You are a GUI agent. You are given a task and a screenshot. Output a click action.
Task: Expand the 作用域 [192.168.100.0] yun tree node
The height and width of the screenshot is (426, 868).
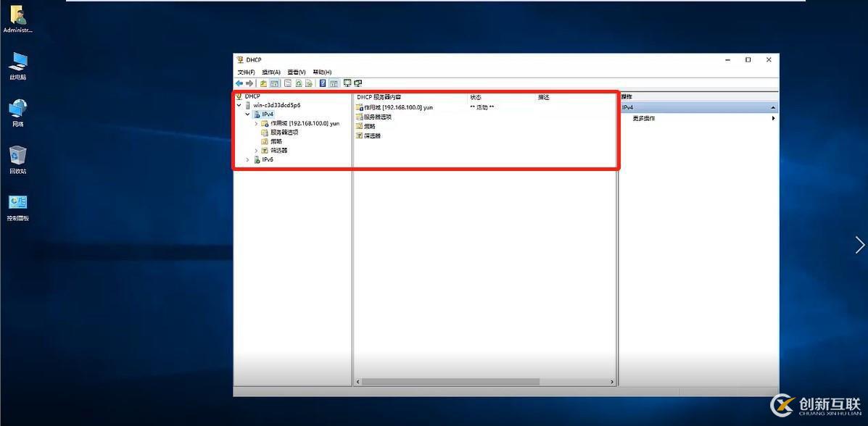coord(256,123)
